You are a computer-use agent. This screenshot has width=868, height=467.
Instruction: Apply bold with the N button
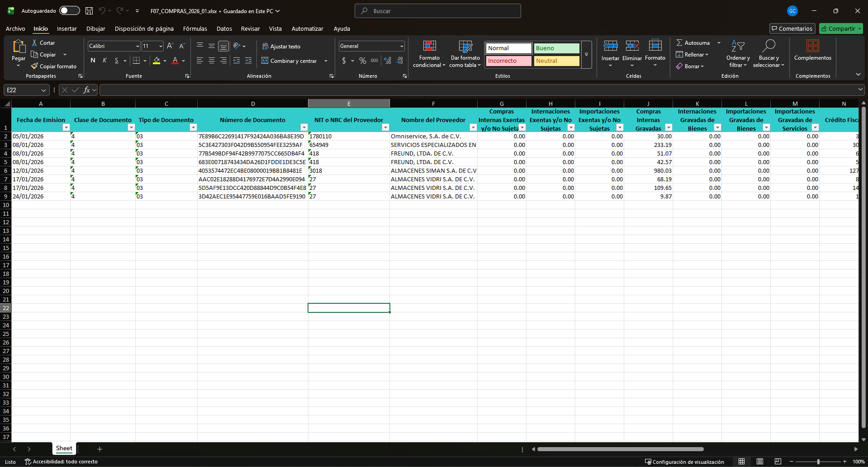point(93,60)
